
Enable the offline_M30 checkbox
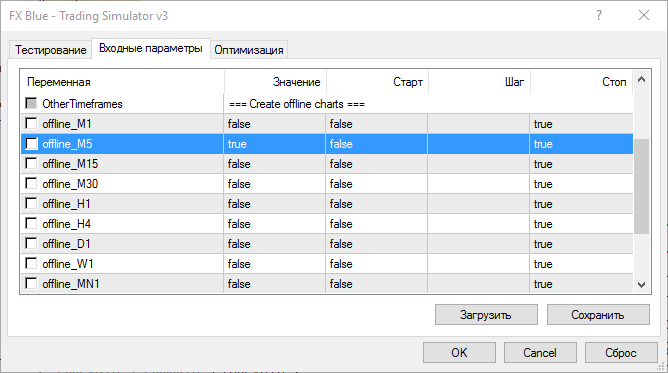31,184
